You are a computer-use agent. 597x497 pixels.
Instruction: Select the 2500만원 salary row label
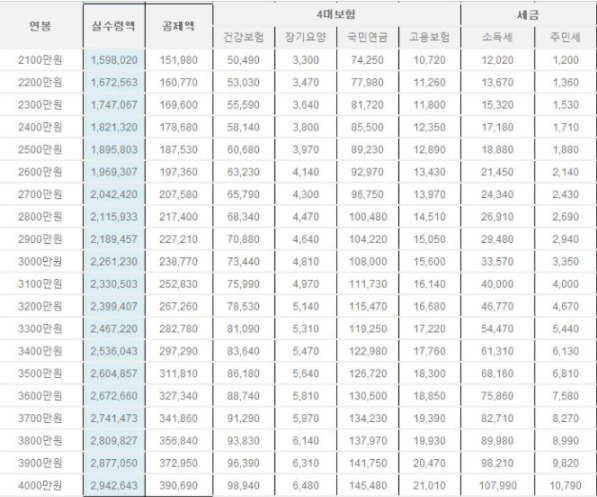40,149
